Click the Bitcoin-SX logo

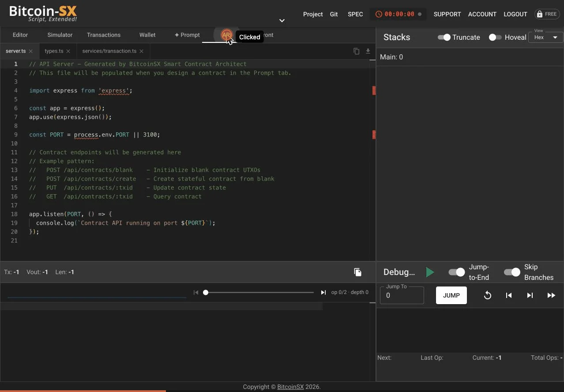click(x=43, y=13)
